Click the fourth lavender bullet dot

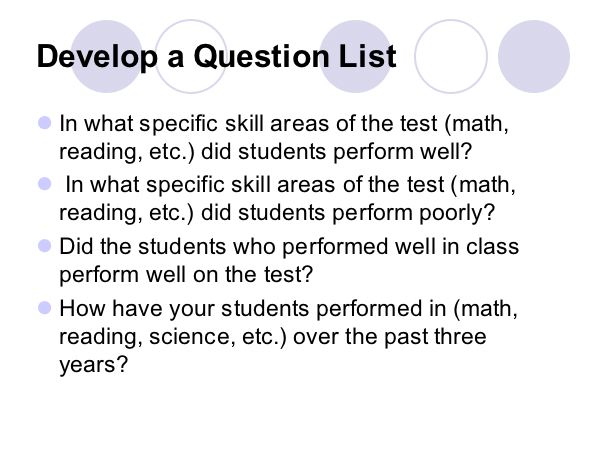(x=45, y=308)
